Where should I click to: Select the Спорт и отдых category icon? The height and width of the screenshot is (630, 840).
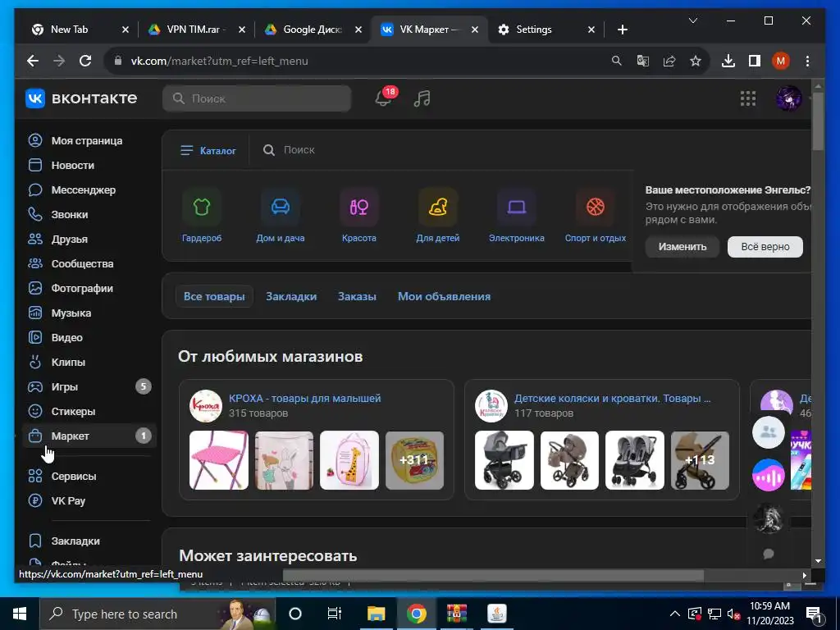596,207
